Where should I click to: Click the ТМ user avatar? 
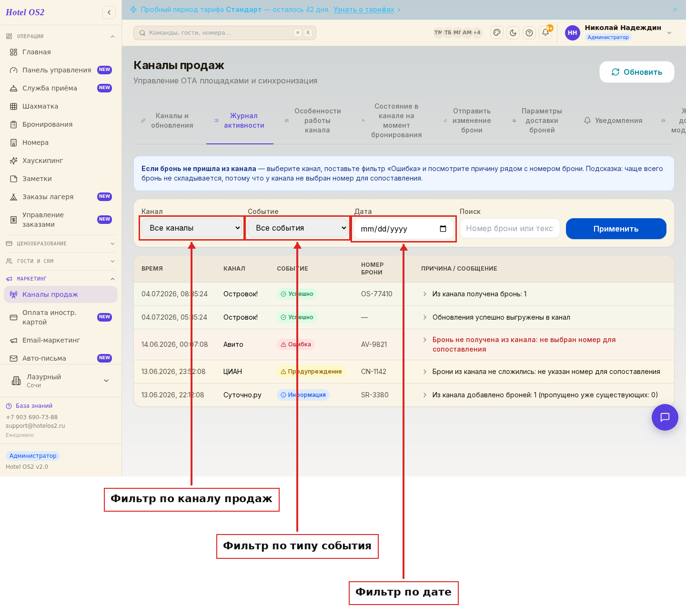pyautogui.click(x=438, y=33)
